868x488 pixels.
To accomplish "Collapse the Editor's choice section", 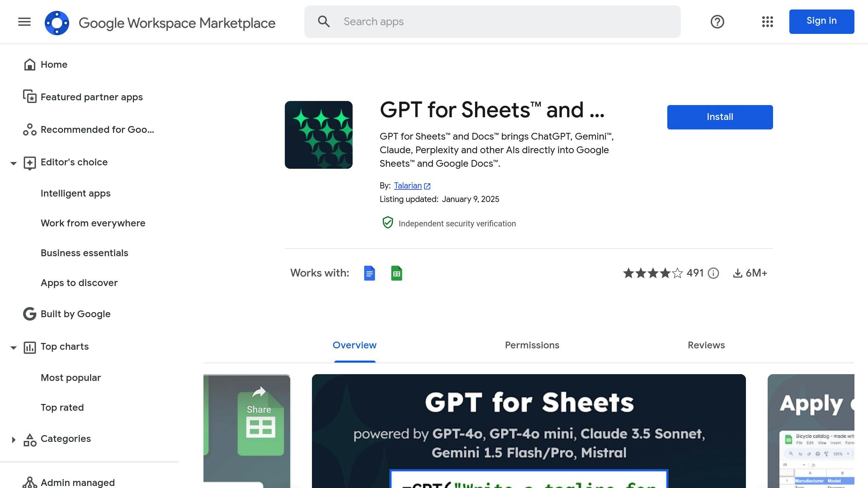I will (x=14, y=163).
